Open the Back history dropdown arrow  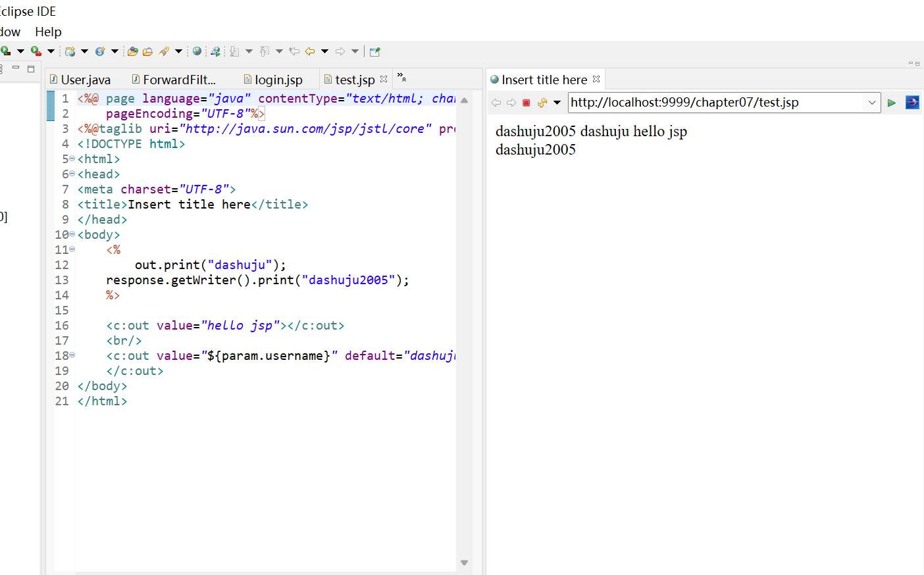[x=324, y=51]
